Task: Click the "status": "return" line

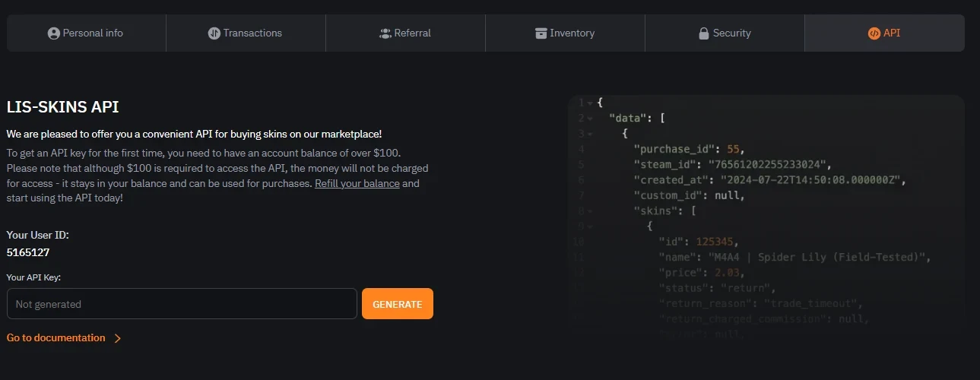Action: pos(717,288)
